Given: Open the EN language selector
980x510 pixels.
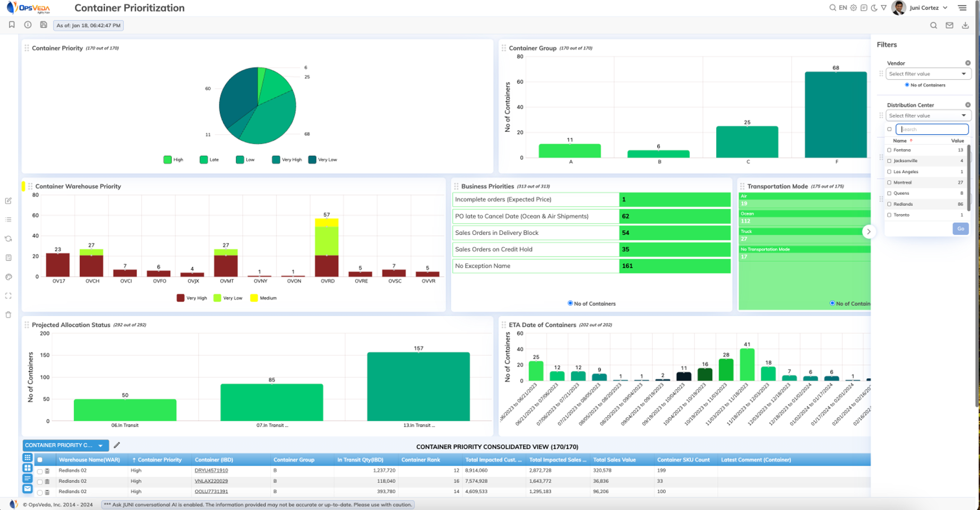Looking at the screenshot, I should (x=843, y=8).
